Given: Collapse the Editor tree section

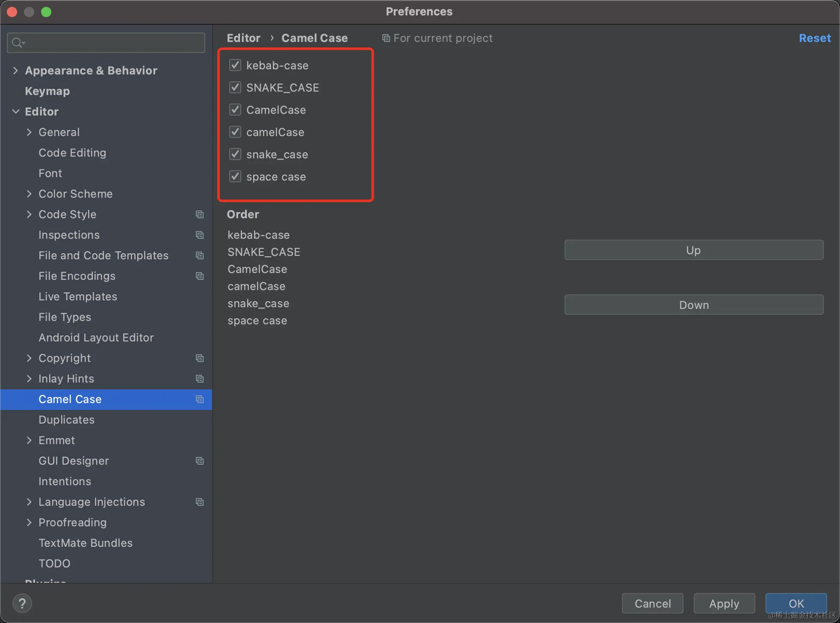Looking at the screenshot, I should 16,111.
